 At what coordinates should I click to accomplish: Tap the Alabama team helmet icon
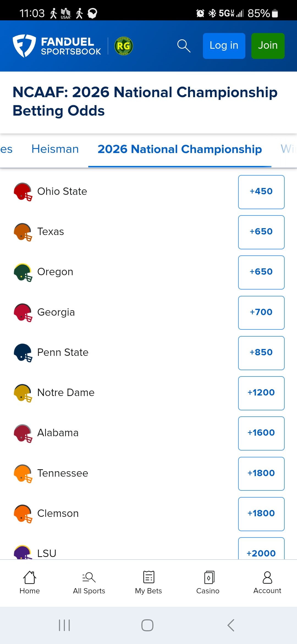click(23, 433)
